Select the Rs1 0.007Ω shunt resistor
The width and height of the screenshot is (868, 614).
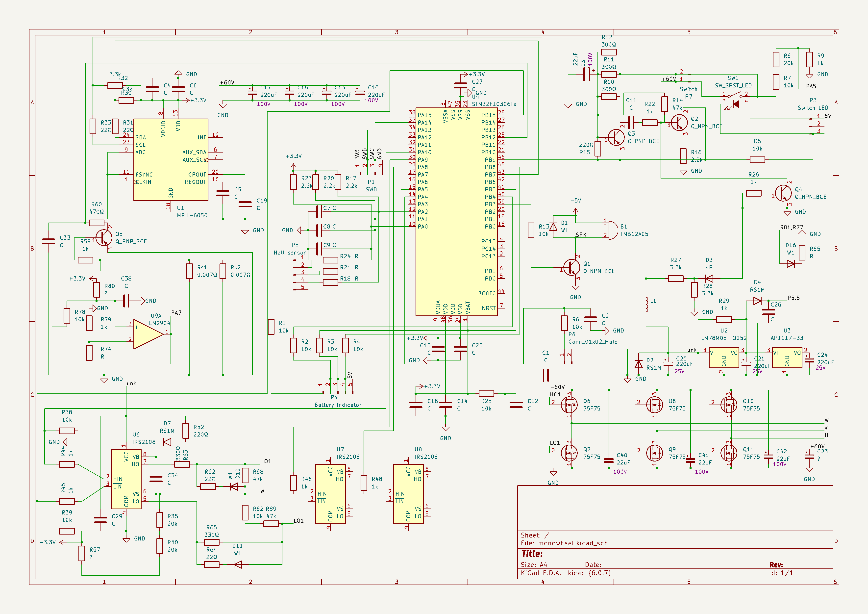[189, 271]
